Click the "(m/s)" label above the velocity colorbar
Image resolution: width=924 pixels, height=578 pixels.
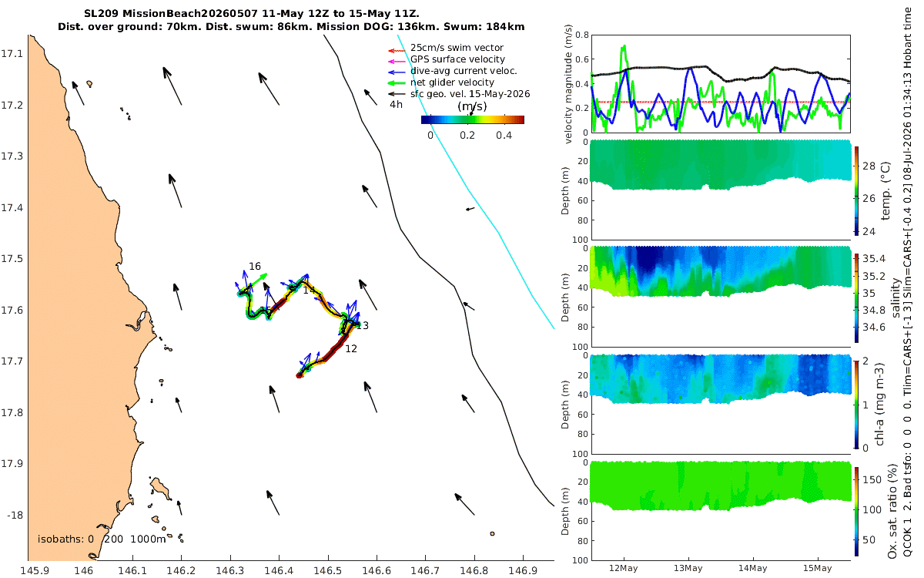(x=472, y=106)
